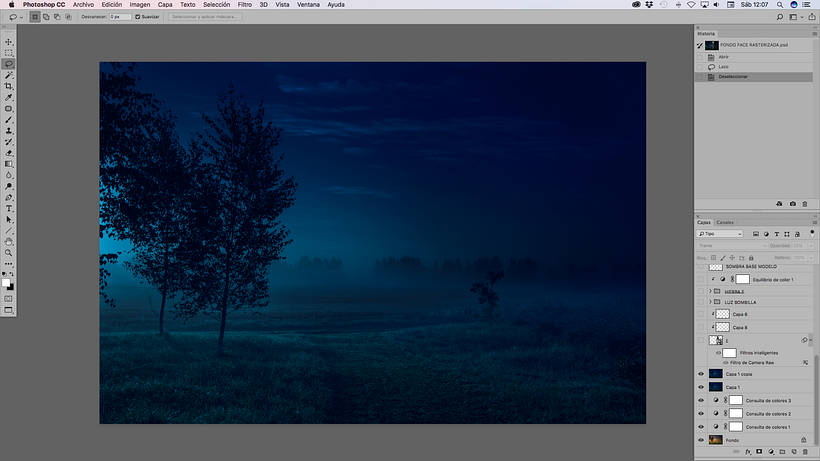Expand the LUZ BOMBILLA layer group
Image resolution: width=820 pixels, height=461 pixels.
(710, 302)
